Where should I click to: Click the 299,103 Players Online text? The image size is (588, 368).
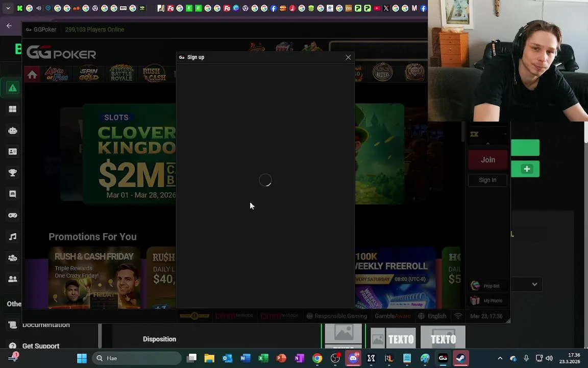[94, 29]
